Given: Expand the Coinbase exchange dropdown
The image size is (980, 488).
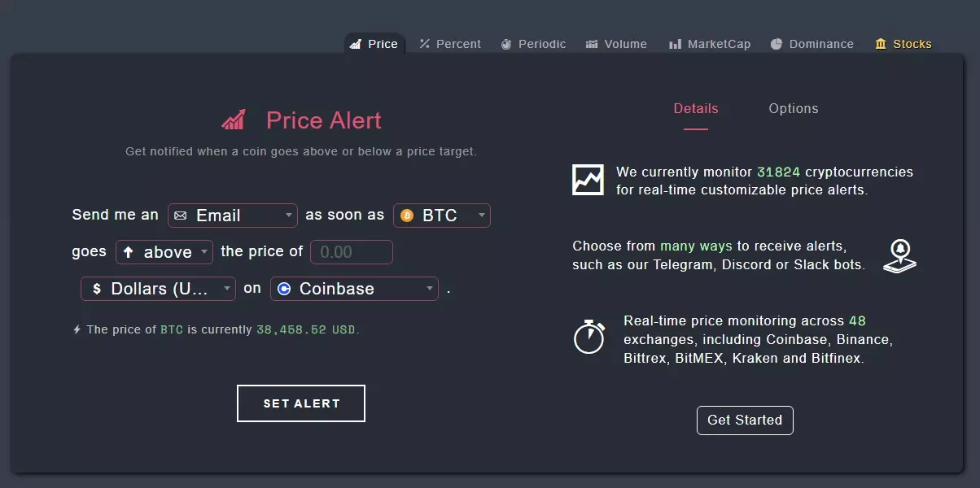Looking at the screenshot, I should click(x=355, y=289).
